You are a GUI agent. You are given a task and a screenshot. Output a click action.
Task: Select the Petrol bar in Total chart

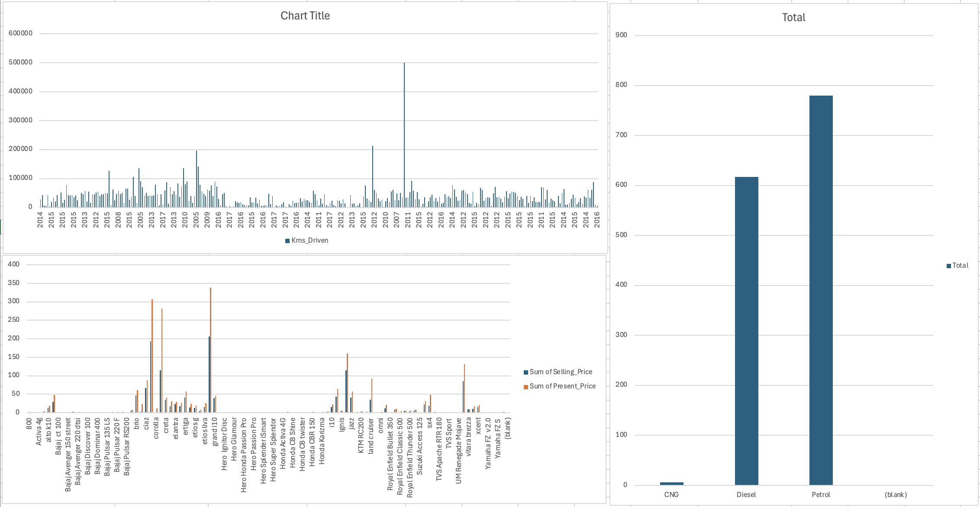(821, 290)
